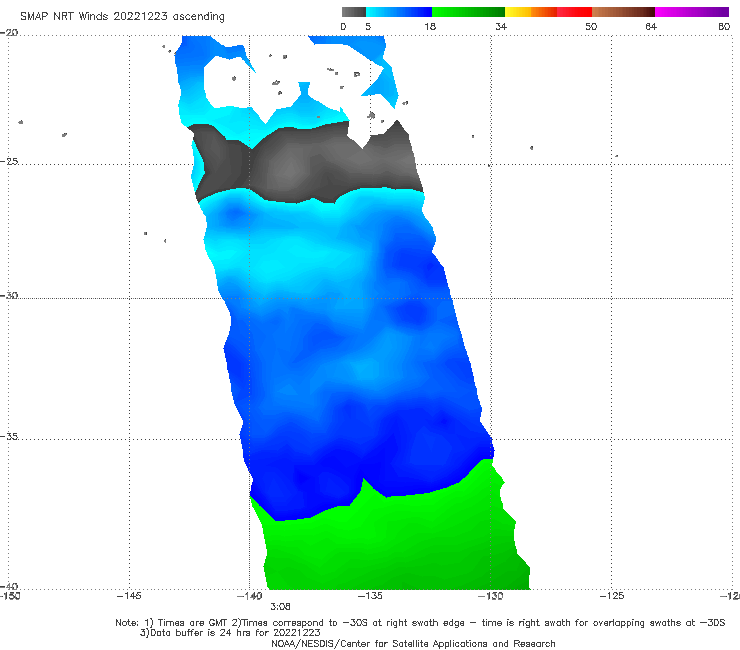The height and width of the screenshot is (650, 740).
Task: Click the color bar label '5'
Action: 368,26
